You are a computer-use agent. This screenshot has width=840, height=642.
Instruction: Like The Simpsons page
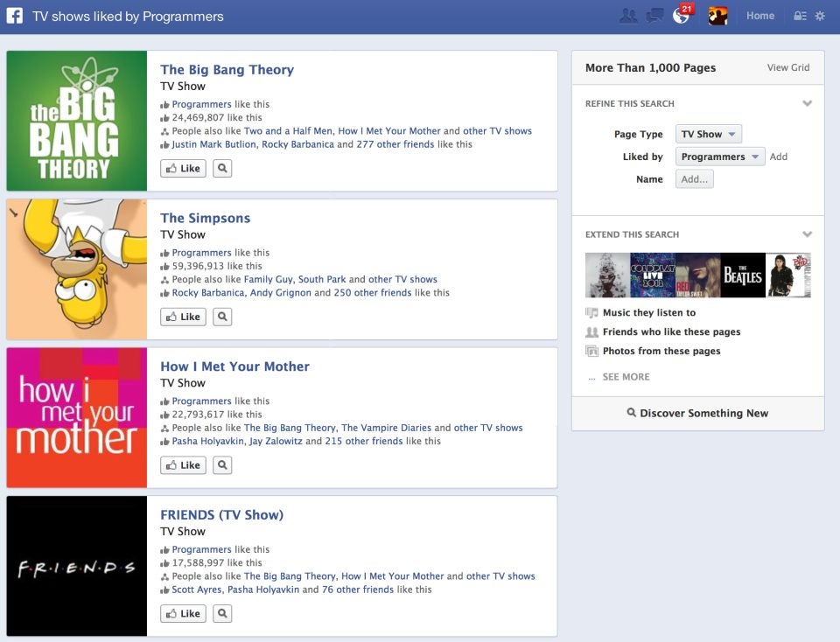[183, 317]
